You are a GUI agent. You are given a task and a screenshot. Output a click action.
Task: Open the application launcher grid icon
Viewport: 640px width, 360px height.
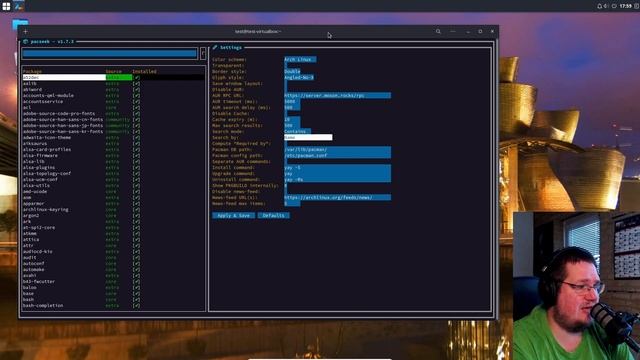coord(6,6)
